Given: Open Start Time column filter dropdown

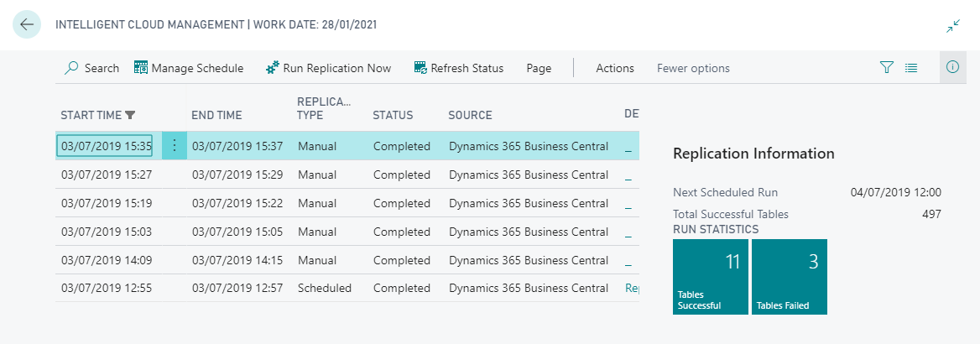Looking at the screenshot, I should click(130, 116).
